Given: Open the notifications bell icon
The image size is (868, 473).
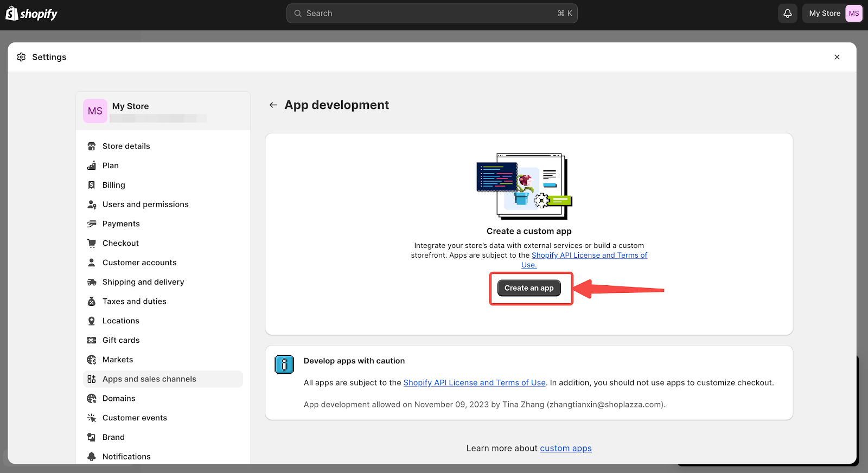Looking at the screenshot, I should 788,14.
